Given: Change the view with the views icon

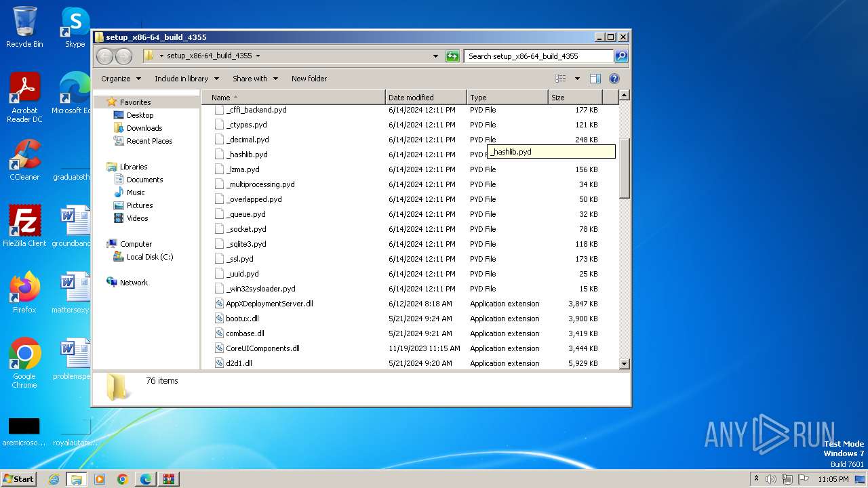Looking at the screenshot, I should 561,79.
